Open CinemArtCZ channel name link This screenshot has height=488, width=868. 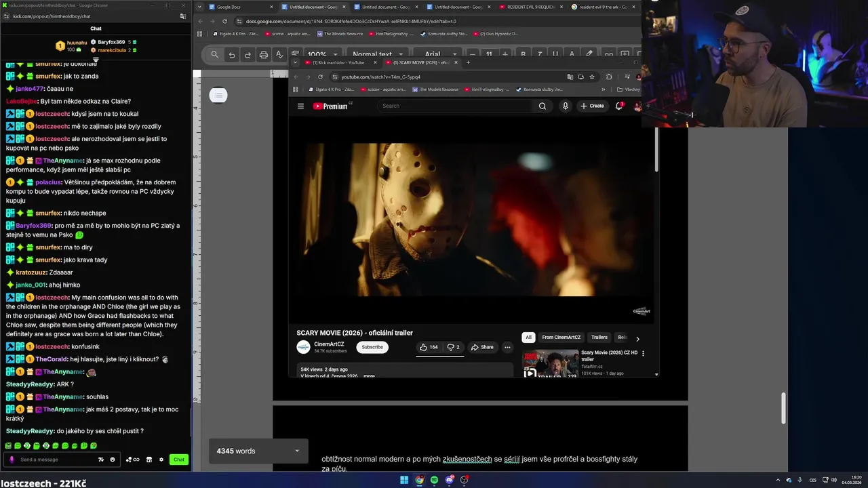pyautogui.click(x=329, y=344)
